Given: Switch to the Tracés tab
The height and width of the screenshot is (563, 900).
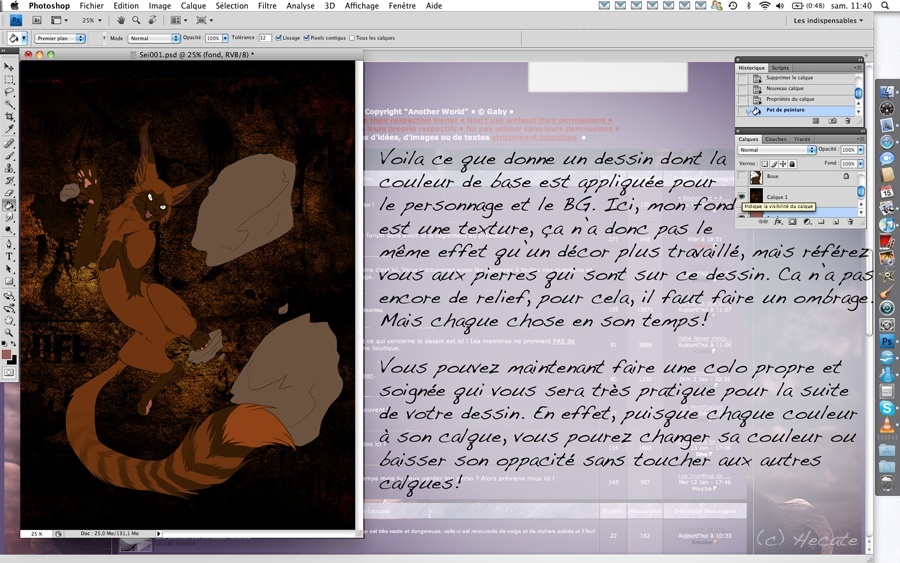Looking at the screenshot, I should [x=802, y=139].
